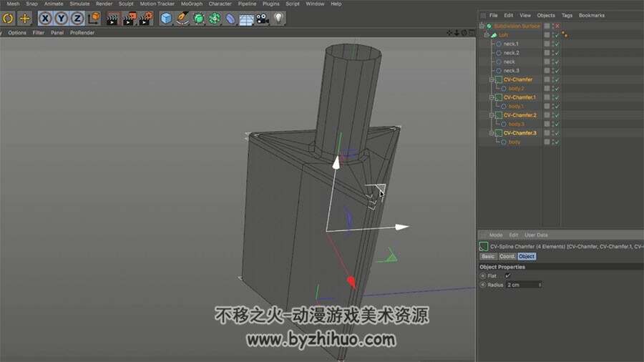Screen dimensions: 644x362
Task: Select the yellow Move/last-tool cross icon
Action: tap(24, 19)
